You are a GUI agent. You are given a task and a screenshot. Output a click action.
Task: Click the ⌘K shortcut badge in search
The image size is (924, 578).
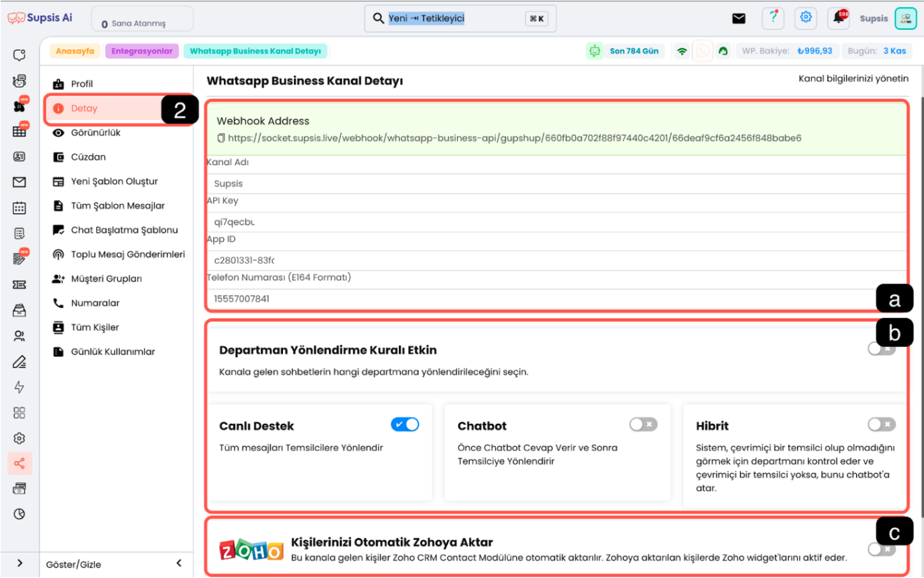point(537,19)
